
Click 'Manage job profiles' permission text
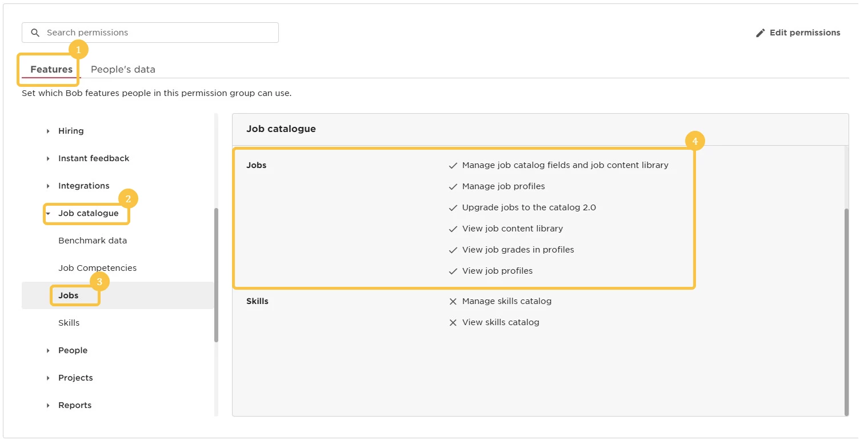pos(503,186)
